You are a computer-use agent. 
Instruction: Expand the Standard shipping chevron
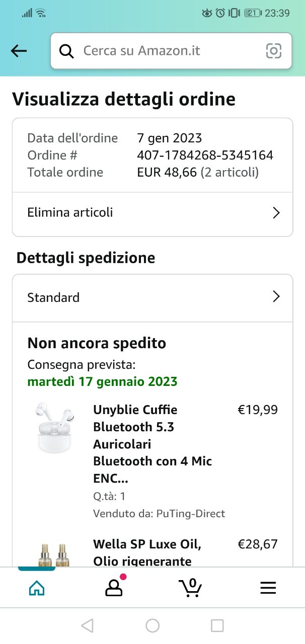pyautogui.click(x=276, y=297)
